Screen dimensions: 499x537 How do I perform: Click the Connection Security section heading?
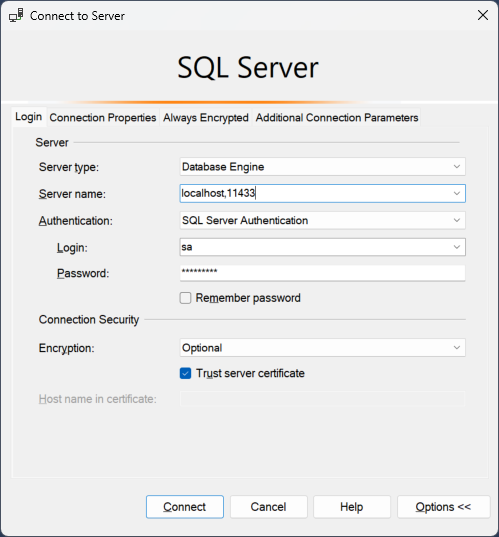point(89,320)
